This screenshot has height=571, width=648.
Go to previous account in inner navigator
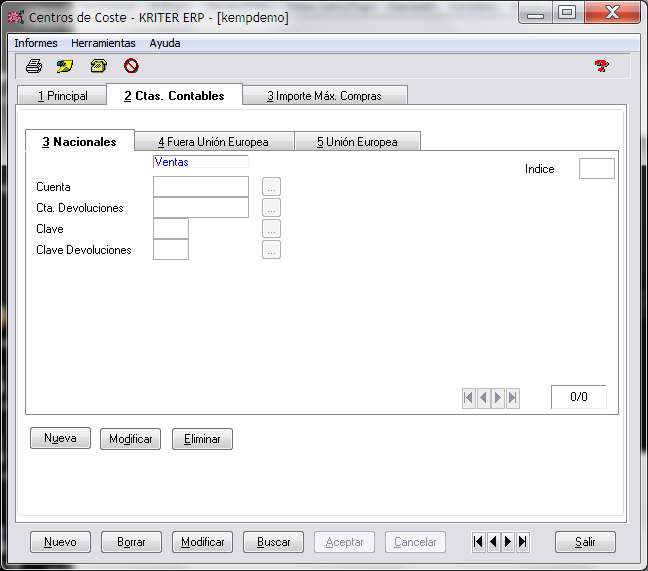tap(483, 398)
